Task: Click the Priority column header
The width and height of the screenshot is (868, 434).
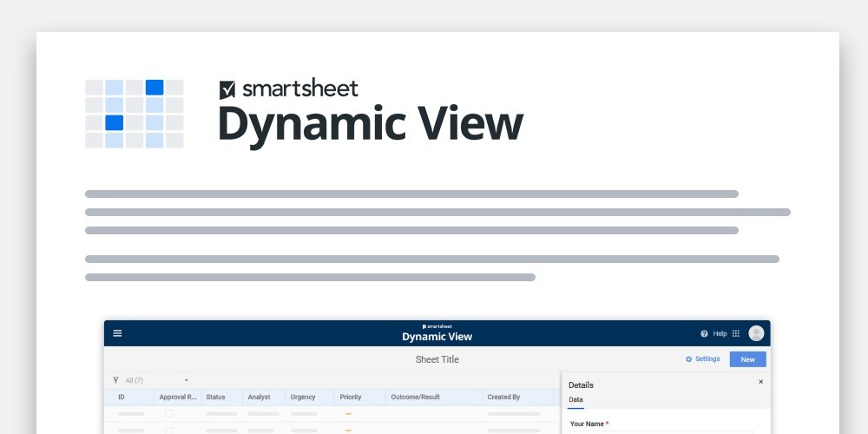Action: tap(351, 397)
